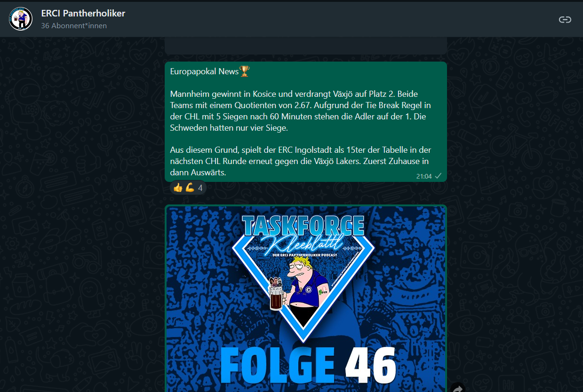Open the ERCI Pantherholiker channel avatar

pyautogui.click(x=21, y=19)
